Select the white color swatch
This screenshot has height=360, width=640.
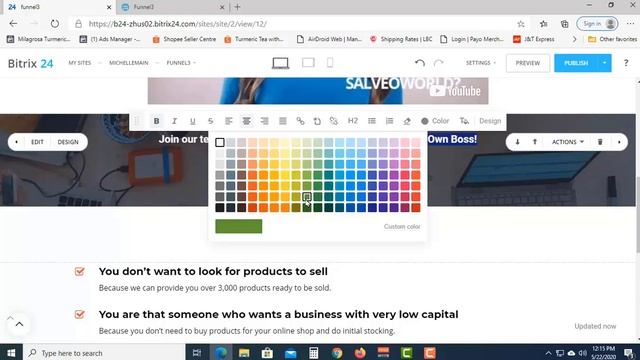tap(220, 142)
